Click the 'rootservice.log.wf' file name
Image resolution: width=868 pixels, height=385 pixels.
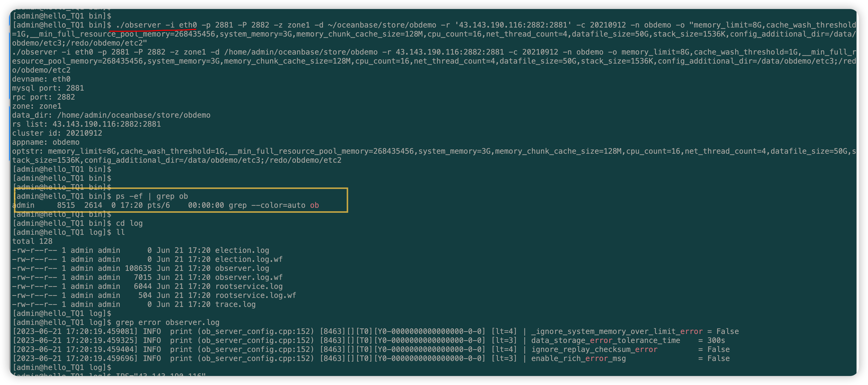coord(255,295)
